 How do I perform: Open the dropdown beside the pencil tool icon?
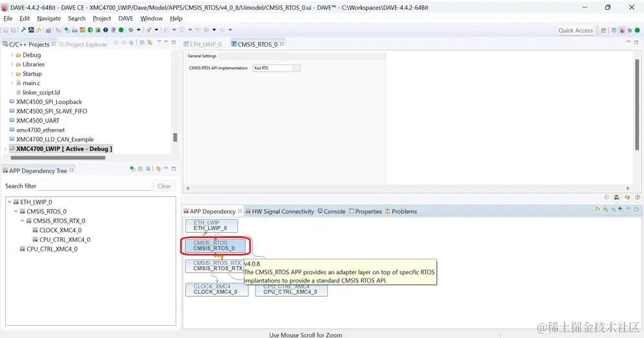pyautogui.click(x=156, y=30)
